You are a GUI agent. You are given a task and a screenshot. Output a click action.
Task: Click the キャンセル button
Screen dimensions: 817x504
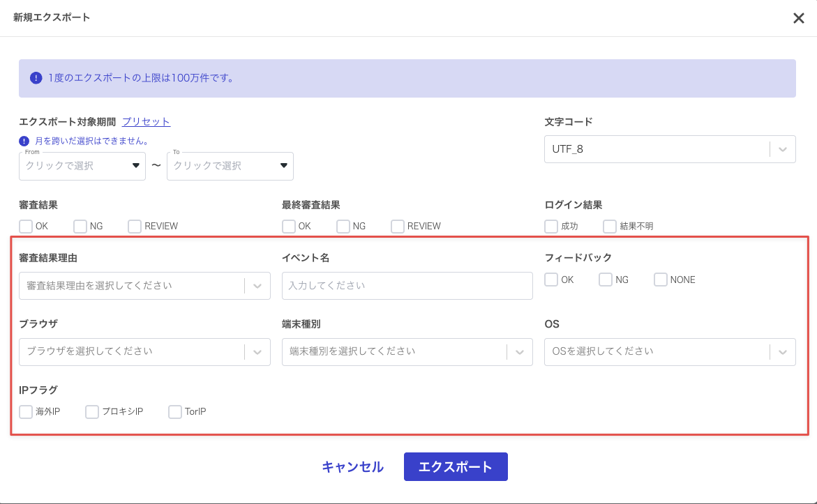click(x=352, y=467)
